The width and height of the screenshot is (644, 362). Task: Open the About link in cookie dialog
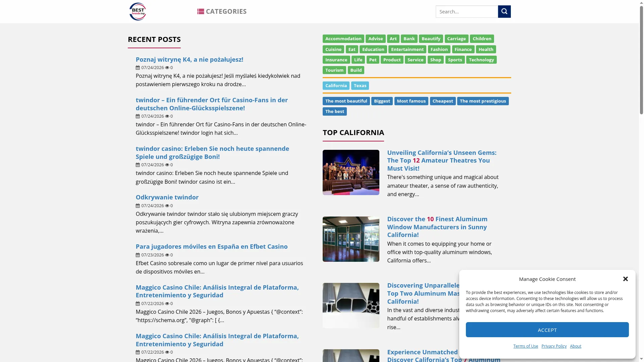click(x=576, y=346)
